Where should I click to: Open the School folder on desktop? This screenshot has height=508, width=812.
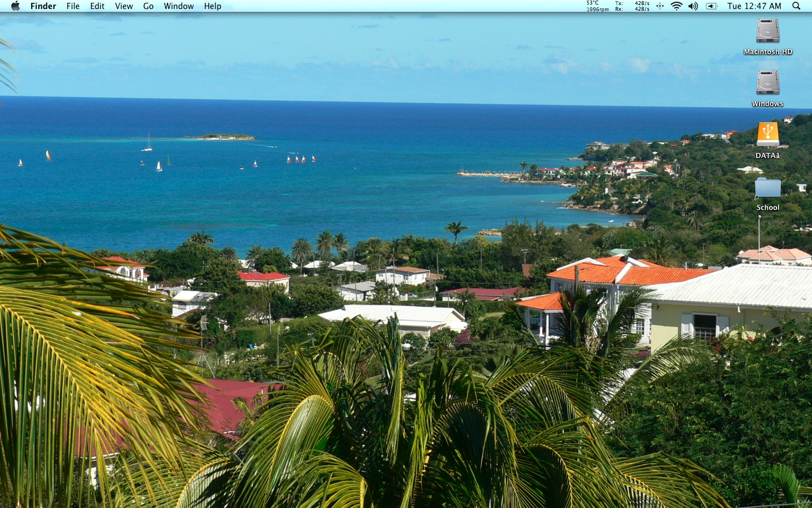click(767, 188)
